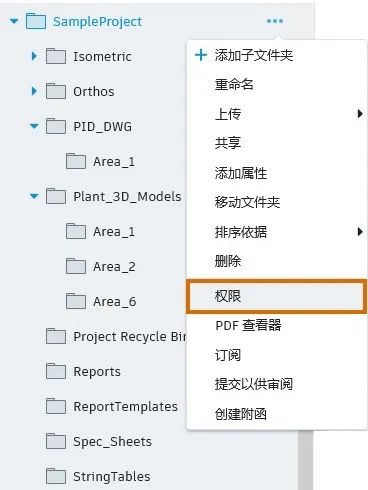
Task: Collapse the SampleProject root folder
Action: (x=14, y=21)
